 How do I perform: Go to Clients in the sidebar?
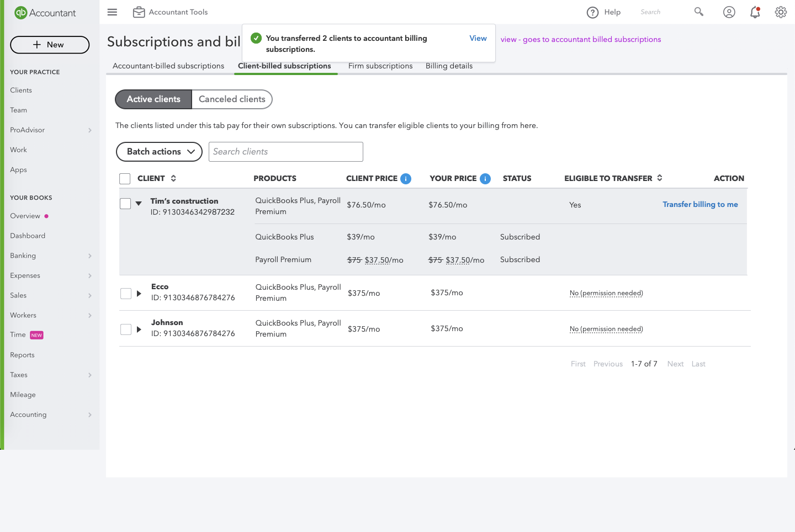click(21, 91)
